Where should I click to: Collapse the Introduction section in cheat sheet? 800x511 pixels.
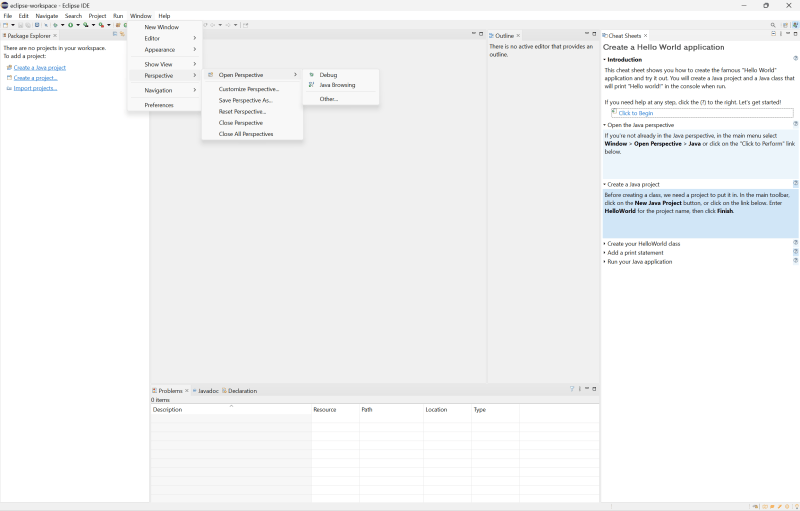click(x=605, y=60)
